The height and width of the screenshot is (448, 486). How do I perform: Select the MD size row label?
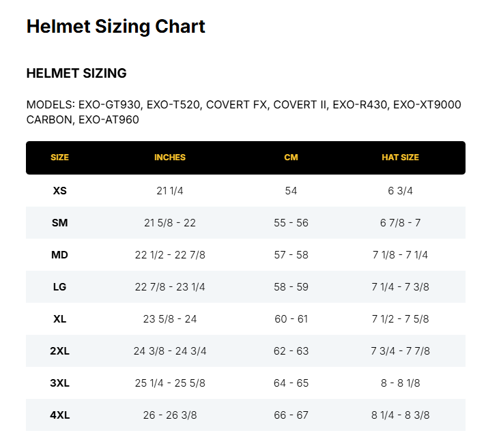[x=59, y=255]
